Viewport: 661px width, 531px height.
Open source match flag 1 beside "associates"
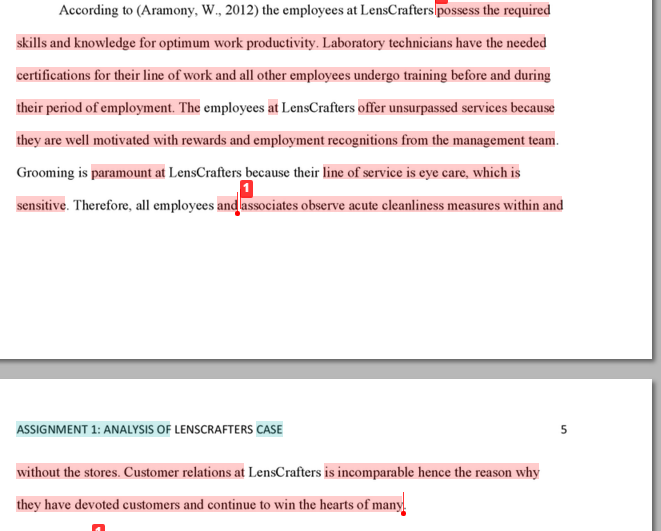pyautogui.click(x=247, y=189)
